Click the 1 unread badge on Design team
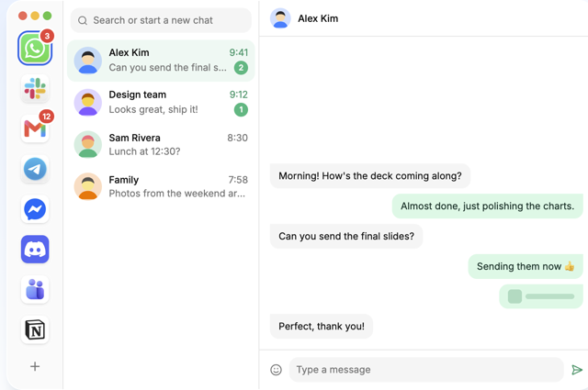Screen dimensions: 588x390 tap(241, 110)
